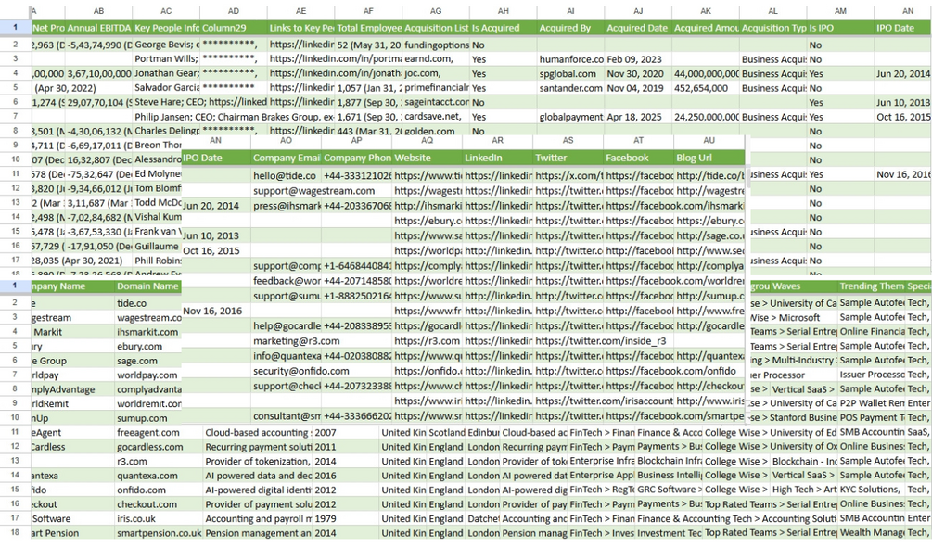The height and width of the screenshot is (560, 932).
Task: Select domain cell 'sumup.com'
Action: 148,418
